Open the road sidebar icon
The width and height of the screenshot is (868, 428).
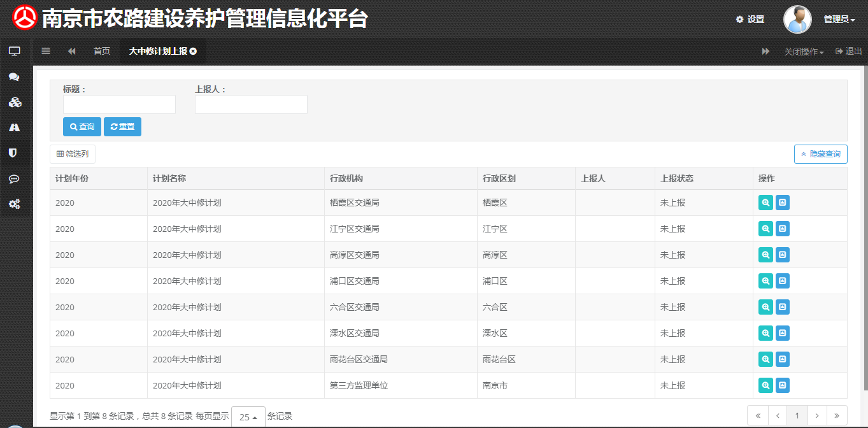14,127
